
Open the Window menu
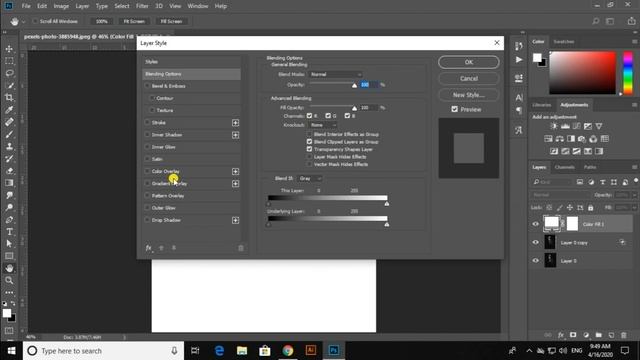pos(198,6)
